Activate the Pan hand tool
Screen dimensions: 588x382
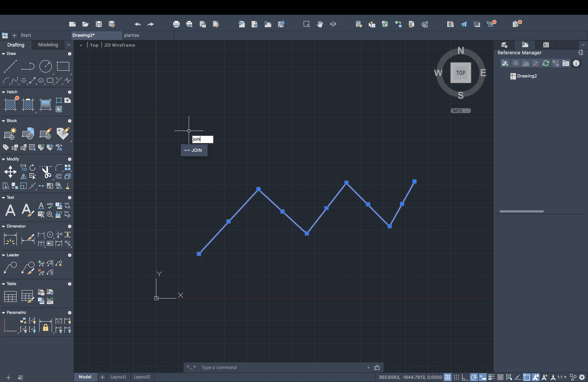point(320,24)
